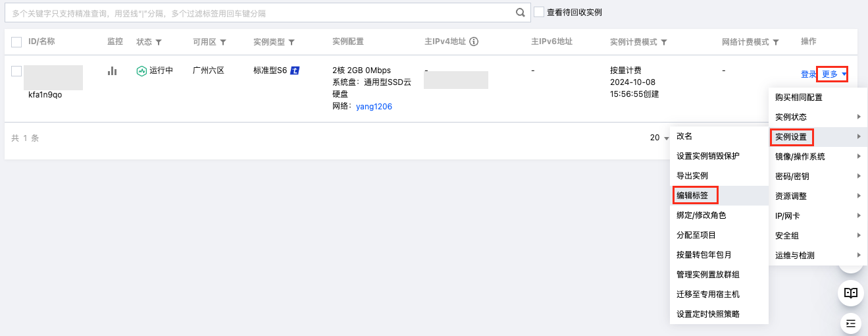Open the 更多 dropdown
The width and height of the screenshot is (868, 336).
(832, 74)
